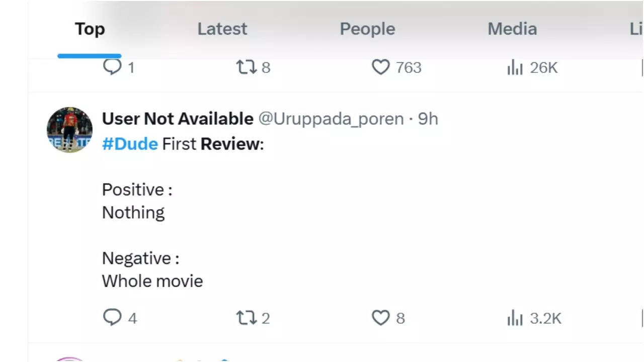
Task: Visit the @Uruppada_poren handle profile
Action: [331, 119]
